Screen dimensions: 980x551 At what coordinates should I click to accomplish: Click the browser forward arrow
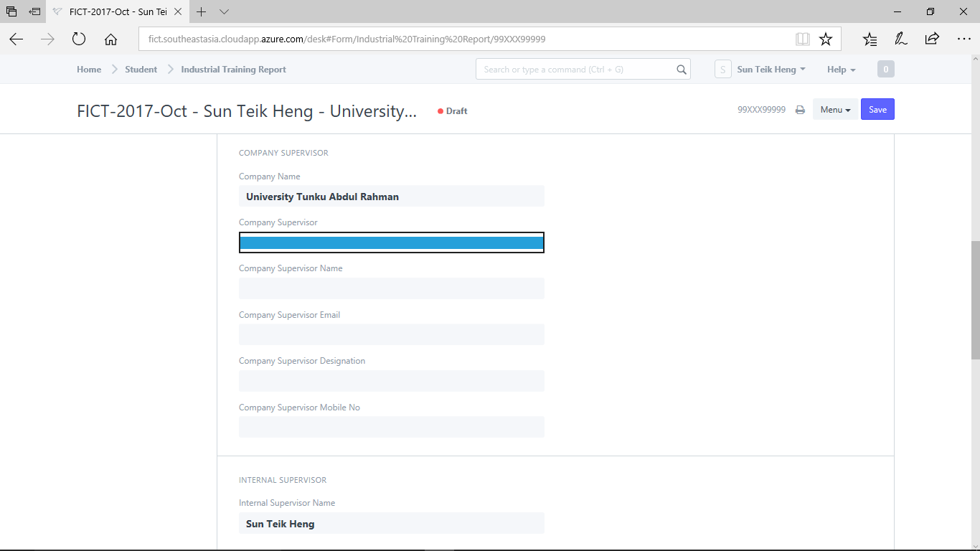(48, 39)
